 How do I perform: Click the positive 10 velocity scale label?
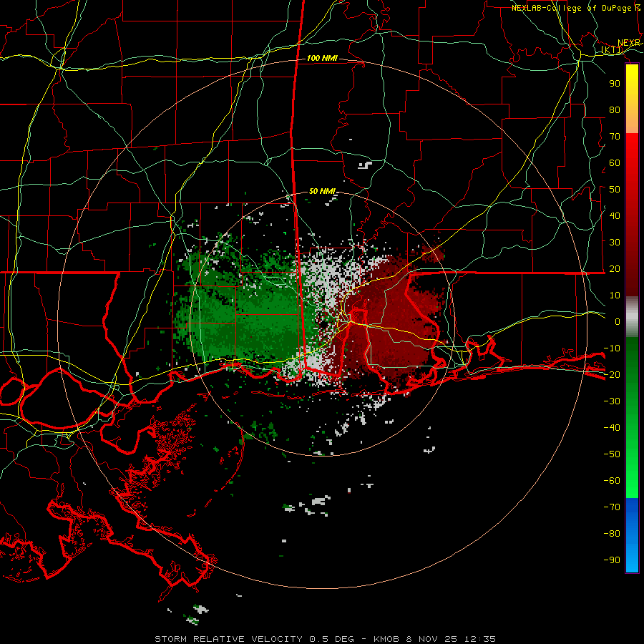point(615,296)
